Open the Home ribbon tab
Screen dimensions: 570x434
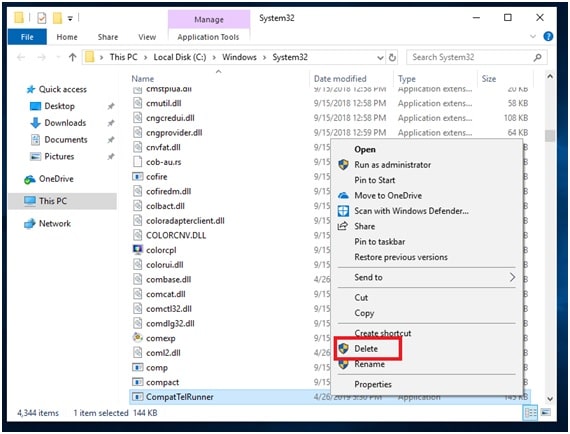pos(67,37)
